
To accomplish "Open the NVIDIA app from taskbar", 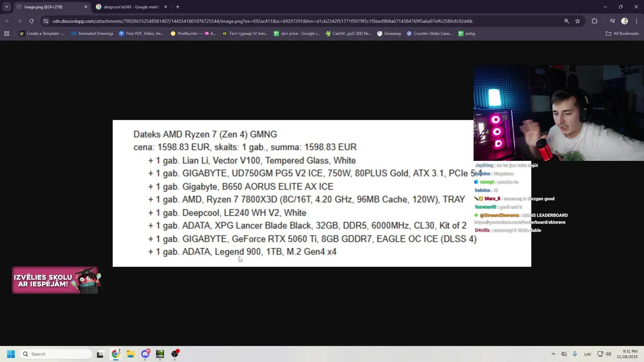I will point(160,354).
